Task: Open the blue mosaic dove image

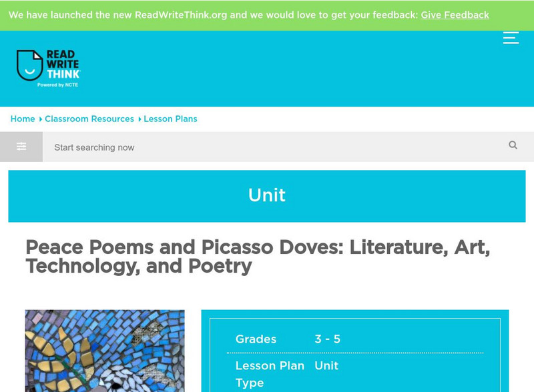Action: [105, 351]
